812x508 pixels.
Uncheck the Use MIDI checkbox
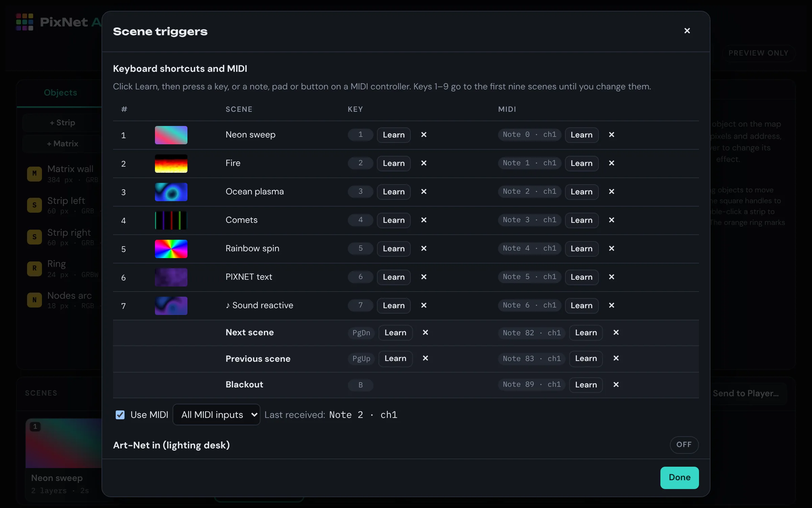coord(120,415)
